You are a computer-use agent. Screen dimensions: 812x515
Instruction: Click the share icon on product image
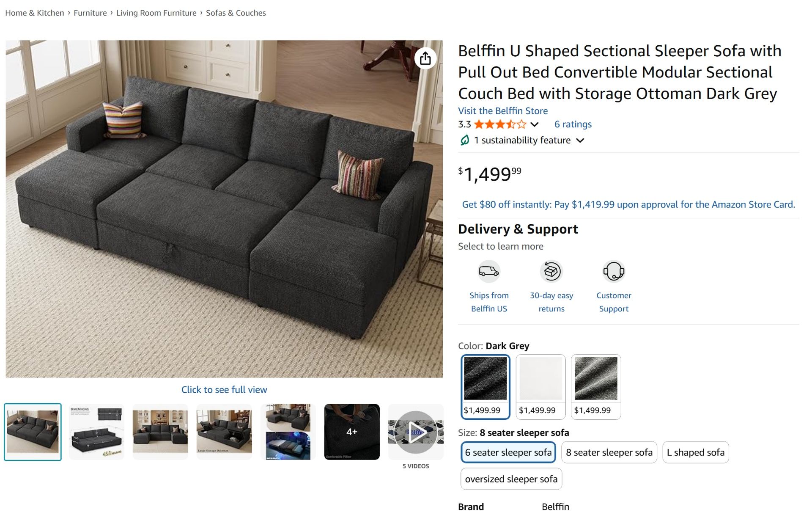pyautogui.click(x=425, y=58)
